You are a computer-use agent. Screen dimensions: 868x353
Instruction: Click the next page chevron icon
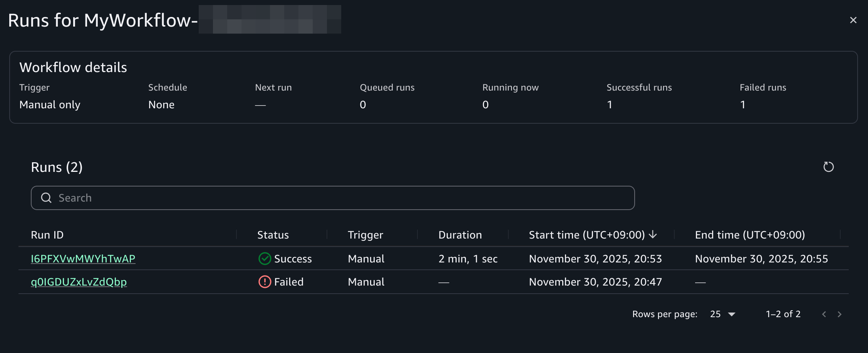[840, 314]
